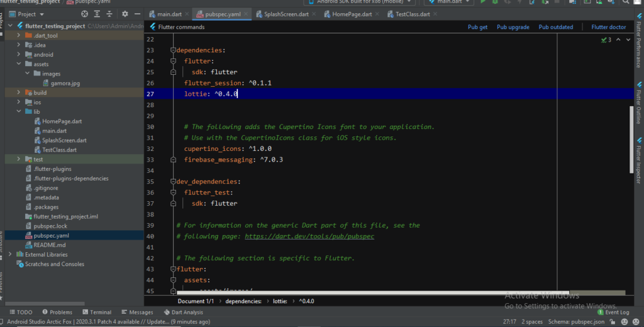The height and width of the screenshot is (327, 644).
Task: Collapse the assets folder
Action: click(x=18, y=64)
